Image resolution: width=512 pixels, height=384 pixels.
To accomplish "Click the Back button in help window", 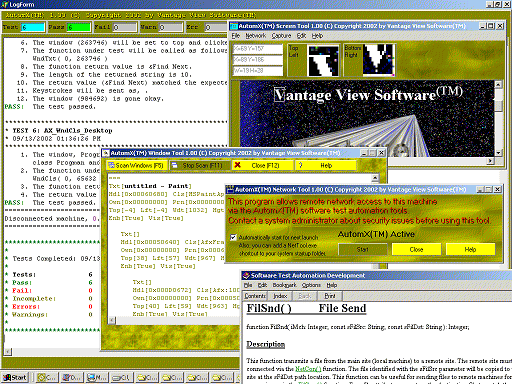I will tap(305, 296).
